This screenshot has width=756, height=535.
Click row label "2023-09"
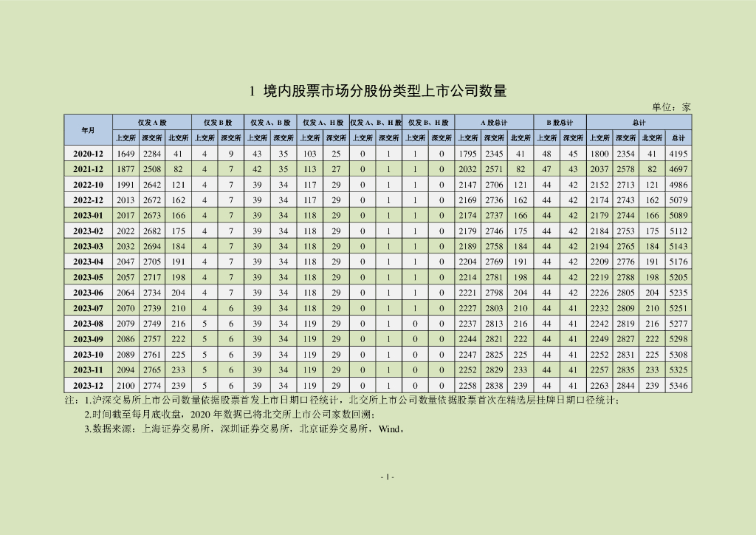tap(89, 339)
